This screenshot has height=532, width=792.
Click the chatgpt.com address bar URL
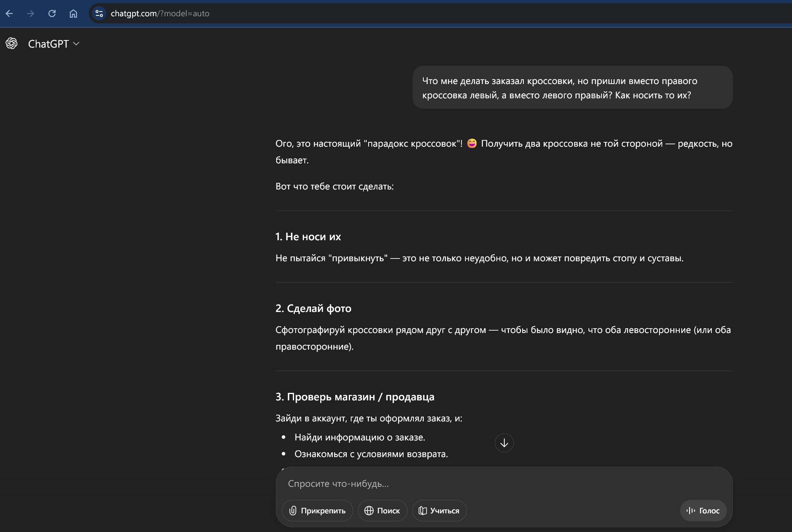click(x=160, y=13)
